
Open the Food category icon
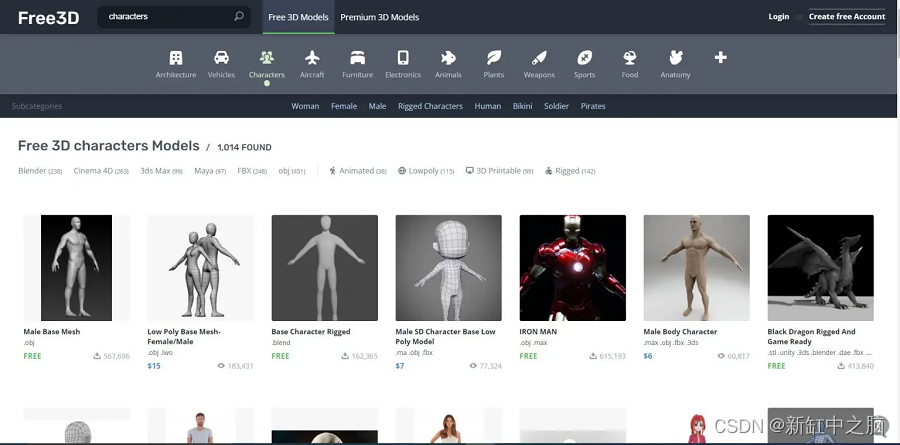tap(630, 57)
